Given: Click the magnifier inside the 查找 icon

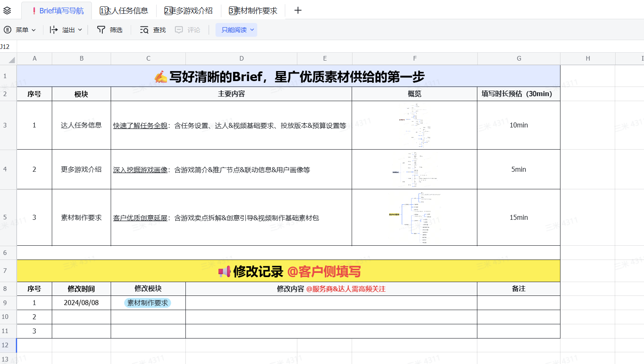Looking at the screenshot, I should point(144,30).
